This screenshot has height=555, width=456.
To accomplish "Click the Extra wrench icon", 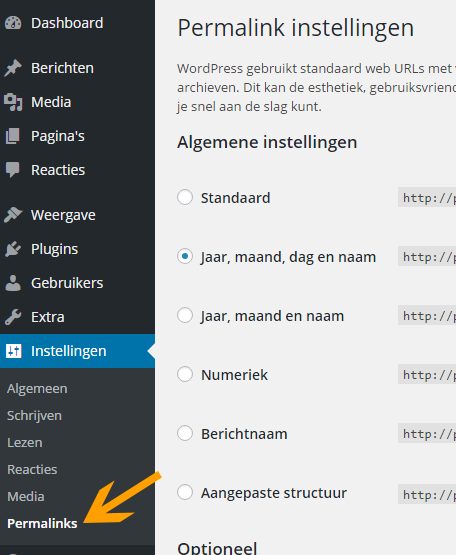I will pyautogui.click(x=13, y=317).
